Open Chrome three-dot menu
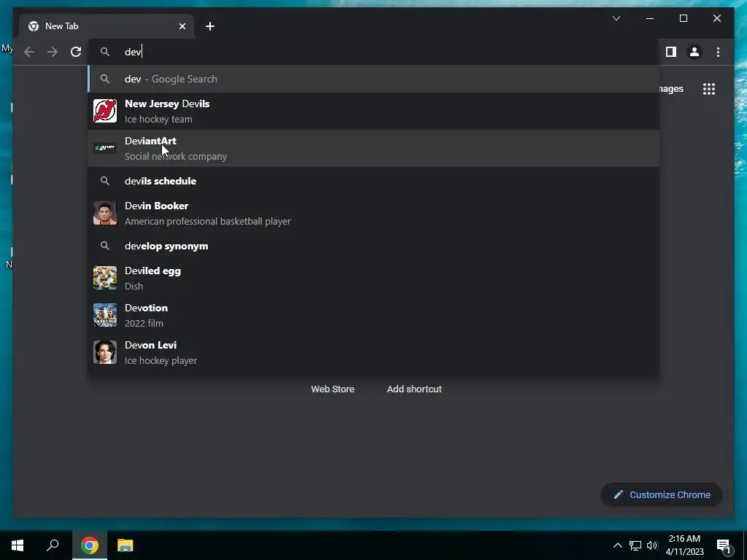The image size is (747, 560). click(x=718, y=52)
